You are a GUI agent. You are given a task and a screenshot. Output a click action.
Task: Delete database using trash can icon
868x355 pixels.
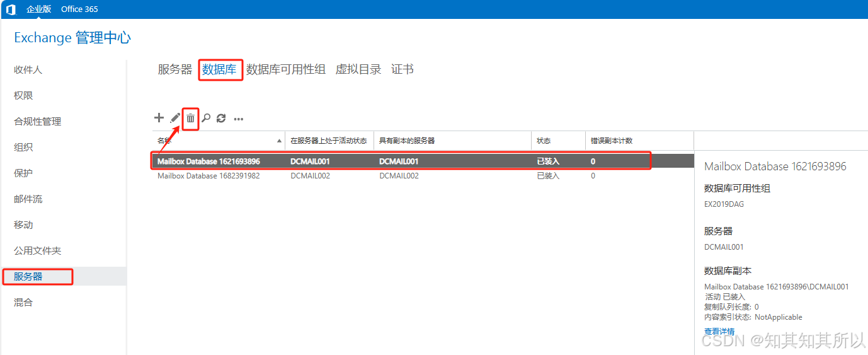click(x=191, y=118)
